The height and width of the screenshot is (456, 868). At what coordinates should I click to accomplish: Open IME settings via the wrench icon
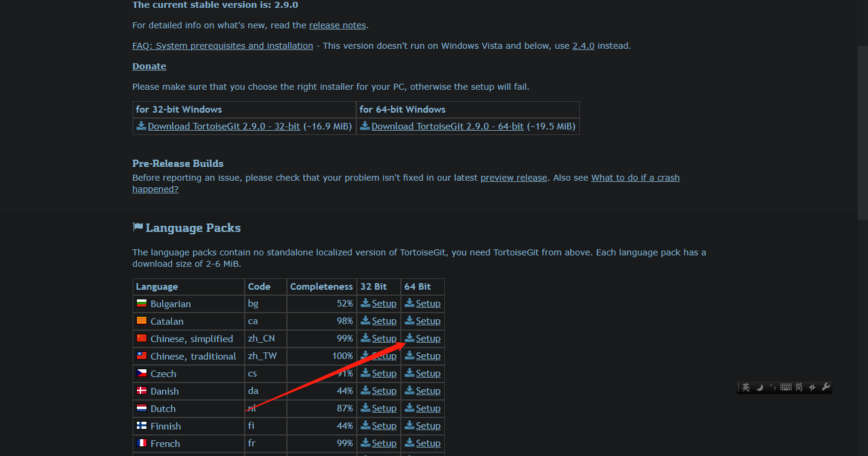(x=825, y=387)
